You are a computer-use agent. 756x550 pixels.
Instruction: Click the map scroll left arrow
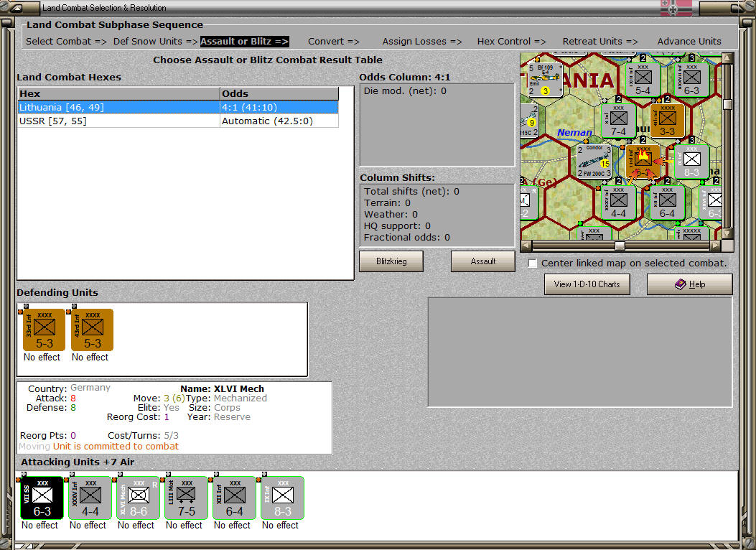[526, 246]
